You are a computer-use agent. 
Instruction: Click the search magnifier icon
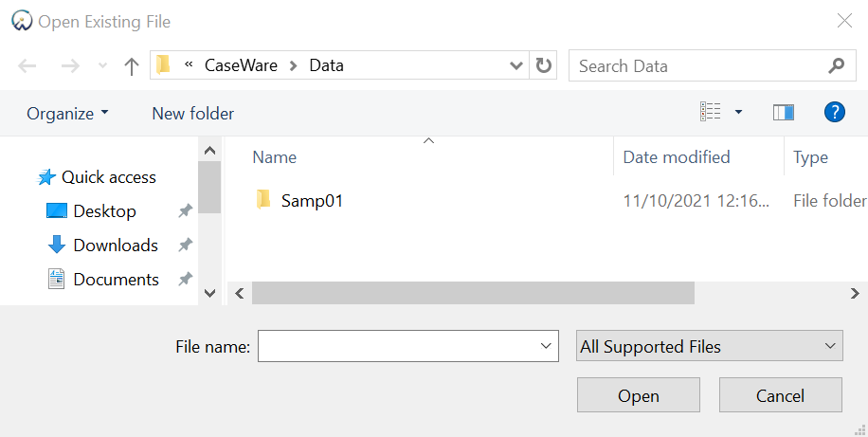(836, 66)
